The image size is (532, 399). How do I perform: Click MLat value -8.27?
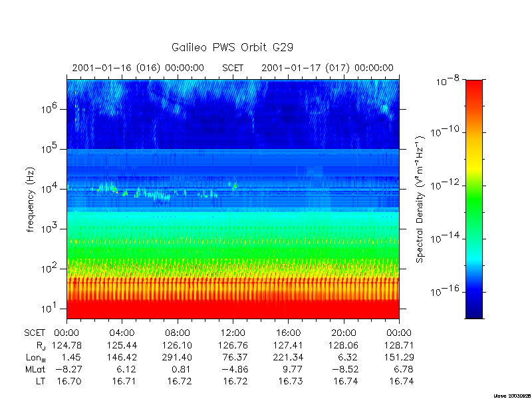(69, 369)
